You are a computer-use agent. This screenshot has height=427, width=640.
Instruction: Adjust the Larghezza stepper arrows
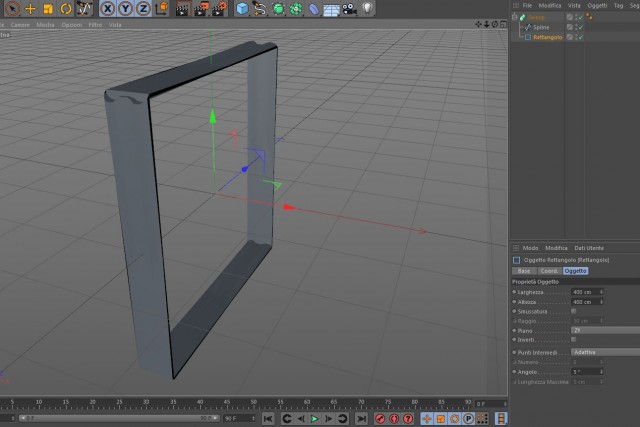pos(601,292)
